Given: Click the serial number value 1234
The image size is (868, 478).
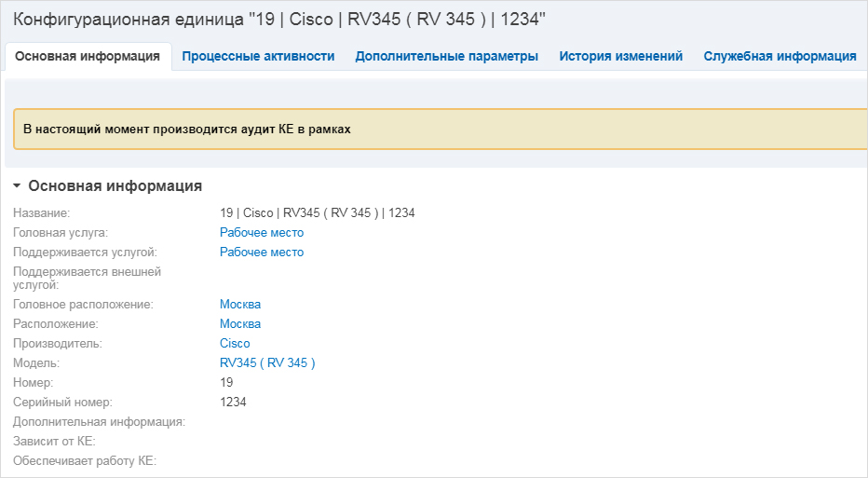Looking at the screenshot, I should tap(233, 403).
